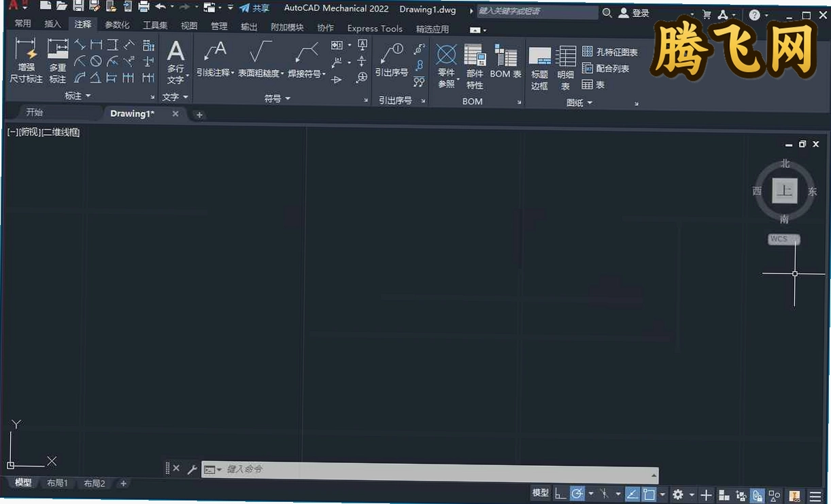
Task: Click the 焊接符号 welding symbol tool
Action: pos(307,60)
